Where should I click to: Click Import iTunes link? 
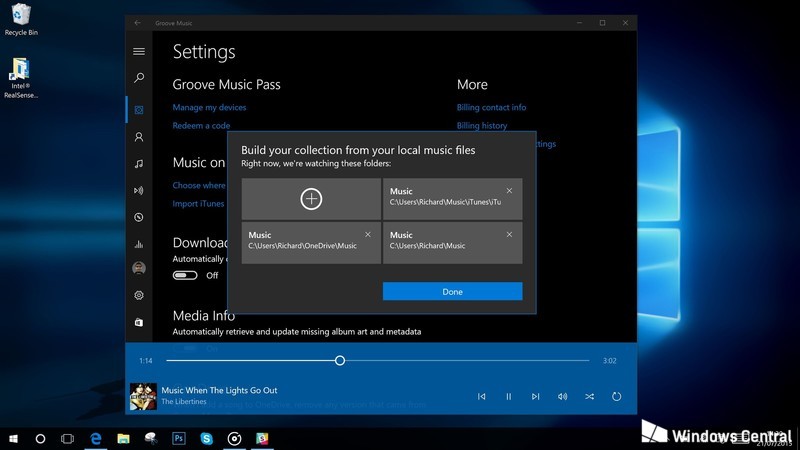(198, 204)
